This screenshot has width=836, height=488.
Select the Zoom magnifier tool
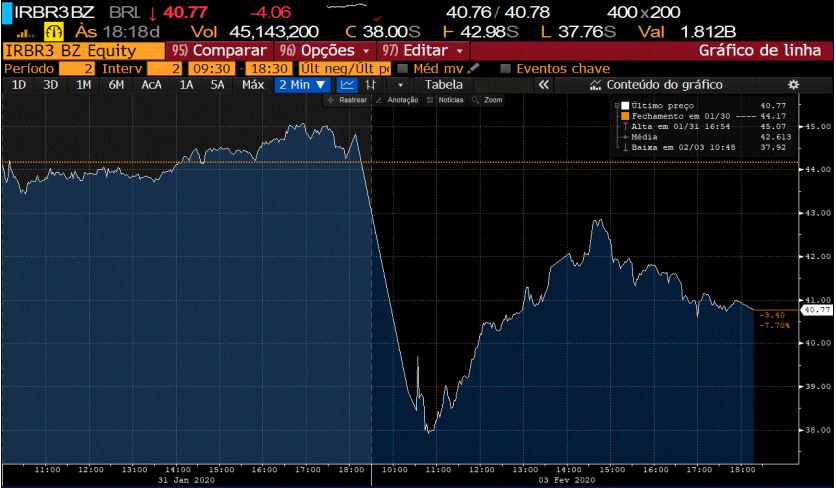[488, 101]
